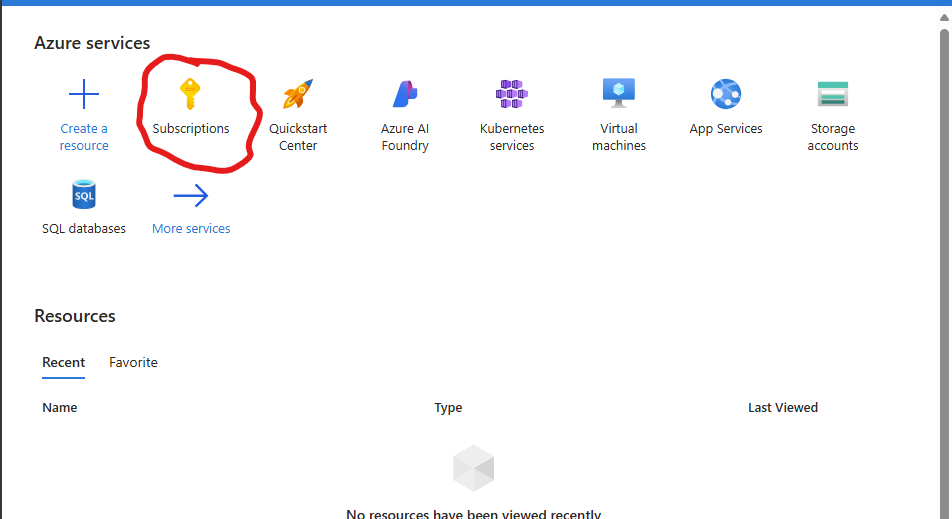This screenshot has width=952, height=519.
Task: Select the SQL databases icon
Action: (x=84, y=195)
